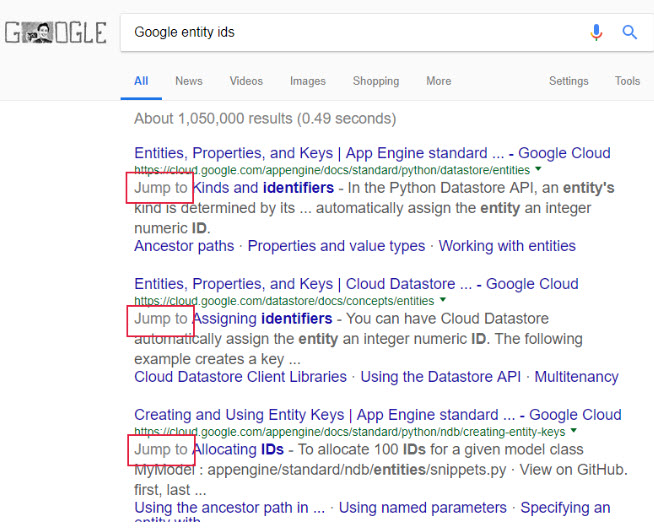Expand the arrow next to appengine datastore/entities URL
This screenshot has width=654, height=531.
coord(538,169)
